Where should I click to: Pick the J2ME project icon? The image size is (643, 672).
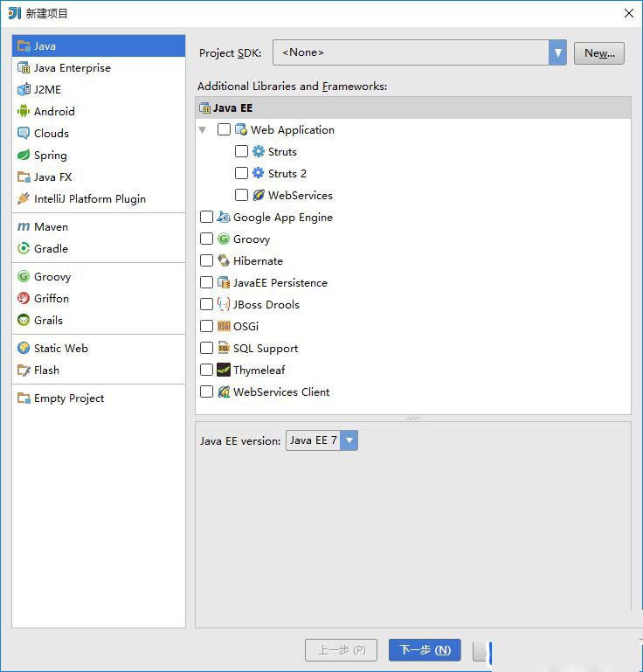(24, 90)
